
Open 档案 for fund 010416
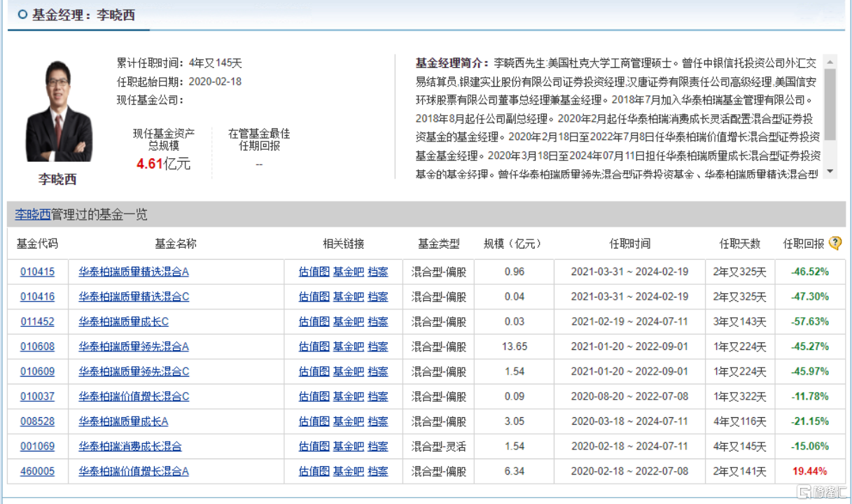pyautogui.click(x=378, y=297)
